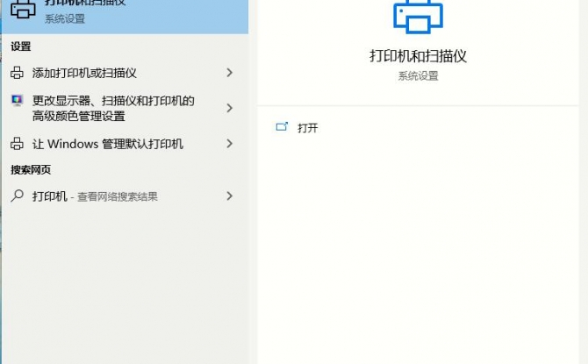This screenshot has height=364, width=588.
Task: Click the magnifier icon beside 打印机 web search
Action: pyautogui.click(x=17, y=196)
